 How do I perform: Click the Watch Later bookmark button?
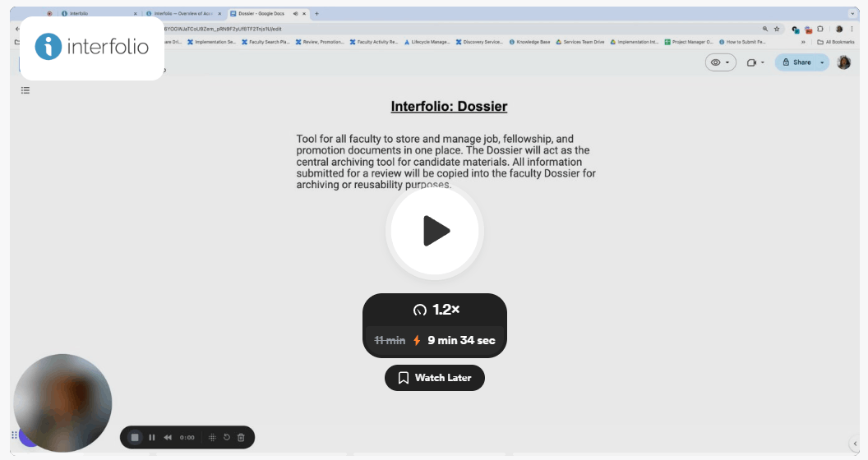click(x=434, y=378)
